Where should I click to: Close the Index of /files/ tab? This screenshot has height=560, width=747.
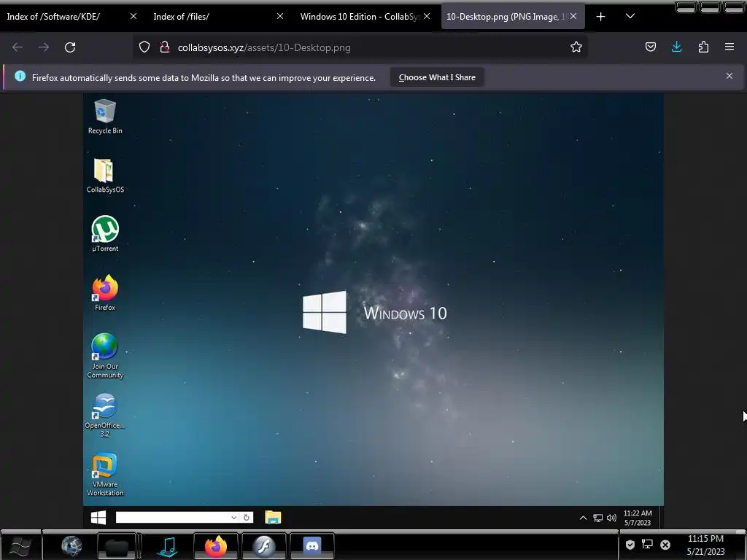280,16
